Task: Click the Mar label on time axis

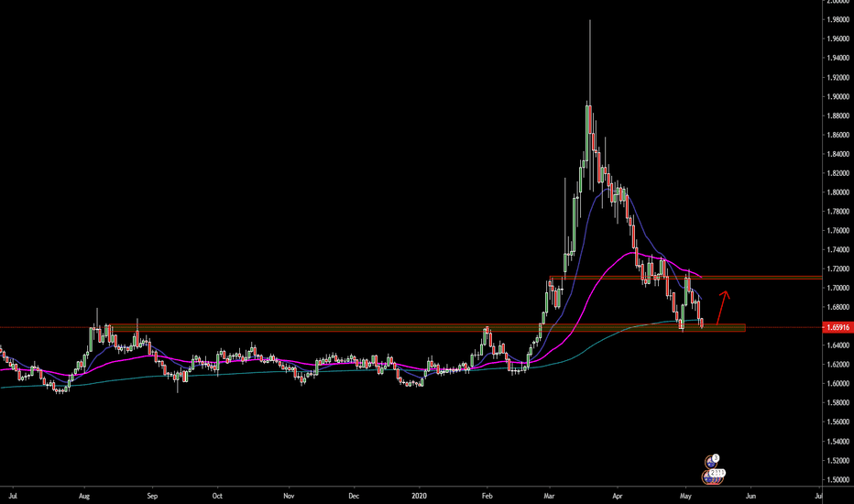Action: tap(549, 496)
